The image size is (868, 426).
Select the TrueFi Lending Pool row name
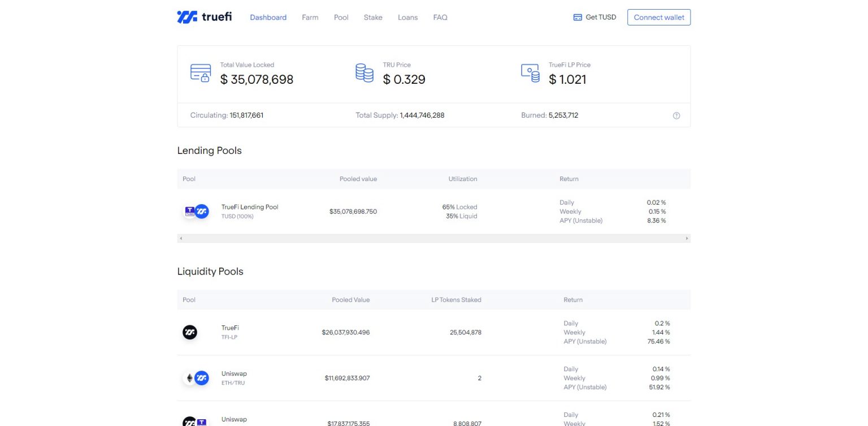250,207
